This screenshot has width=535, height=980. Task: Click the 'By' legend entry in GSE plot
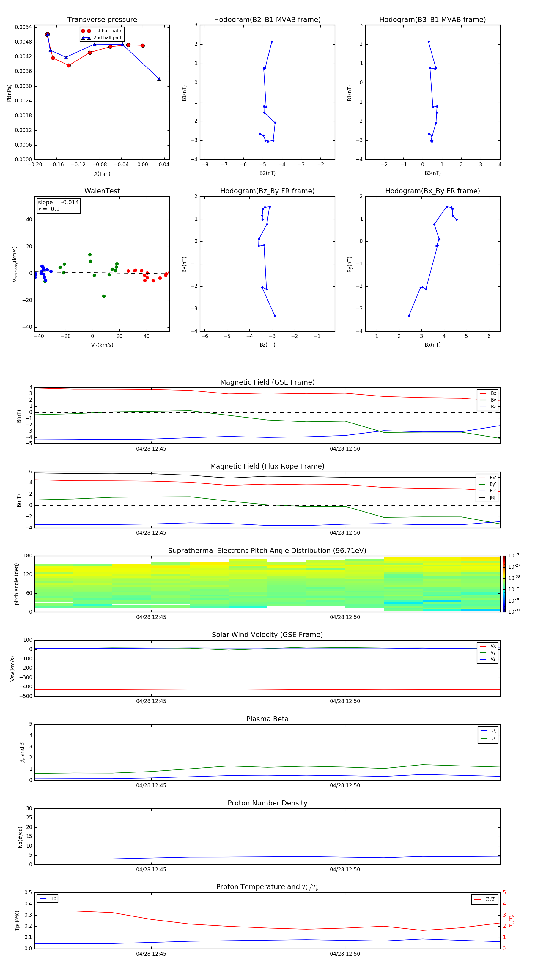click(x=488, y=400)
